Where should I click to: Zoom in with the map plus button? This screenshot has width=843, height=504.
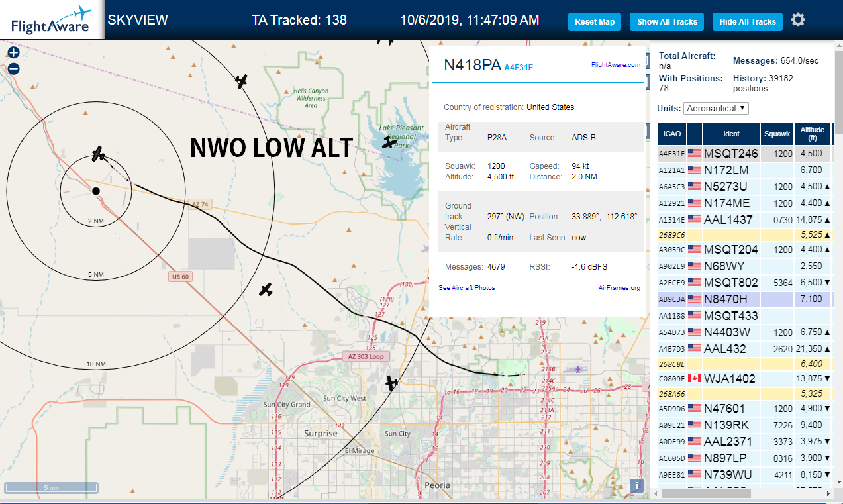[13, 52]
